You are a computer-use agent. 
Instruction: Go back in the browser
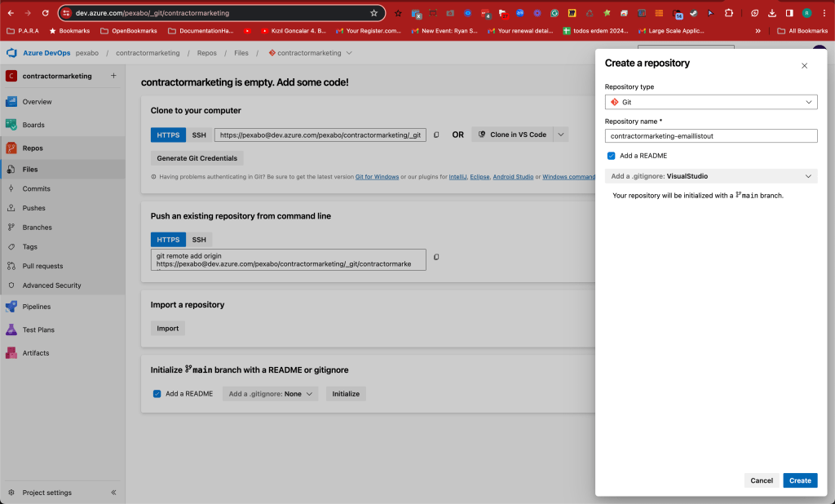(11, 13)
